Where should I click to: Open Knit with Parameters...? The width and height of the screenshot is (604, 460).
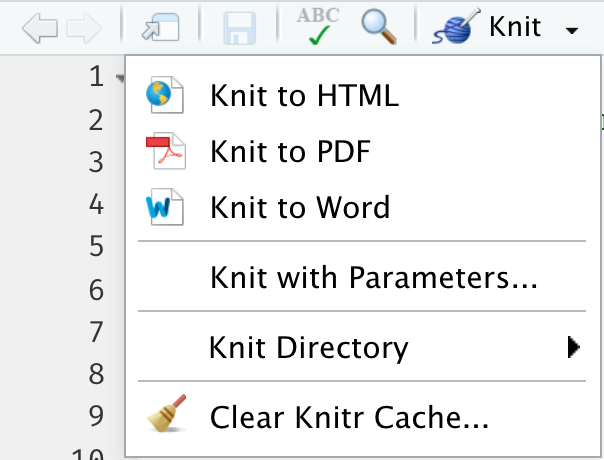[374, 277]
